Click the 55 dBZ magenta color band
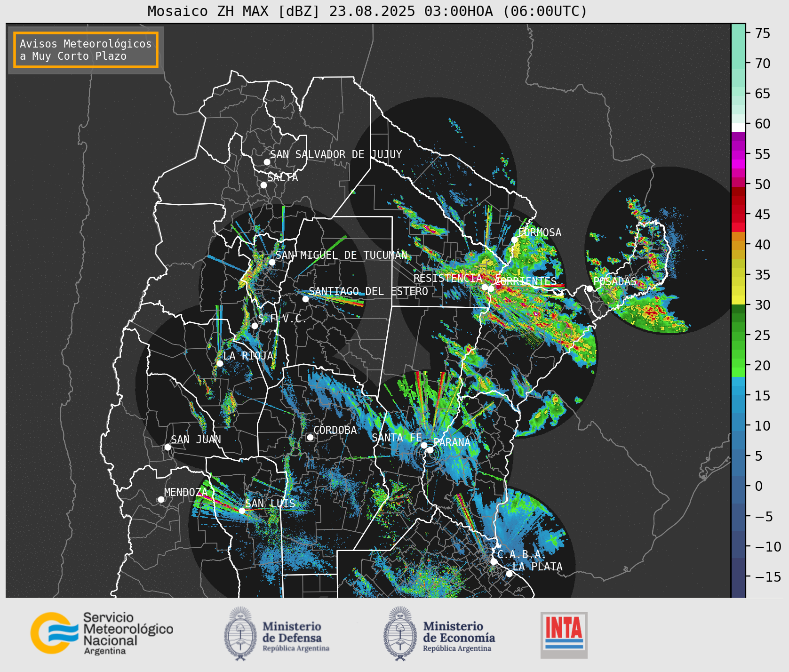The image size is (789, 672). coord(738,154)
